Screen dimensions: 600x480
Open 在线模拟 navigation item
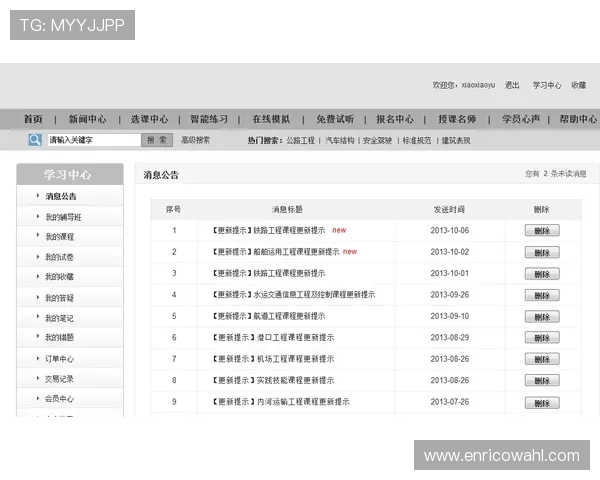(271, 119)
